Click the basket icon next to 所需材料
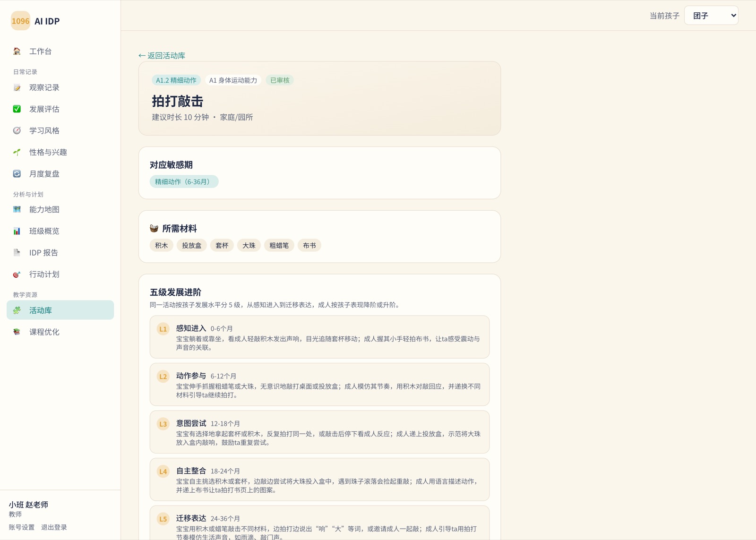 point(154,229)
